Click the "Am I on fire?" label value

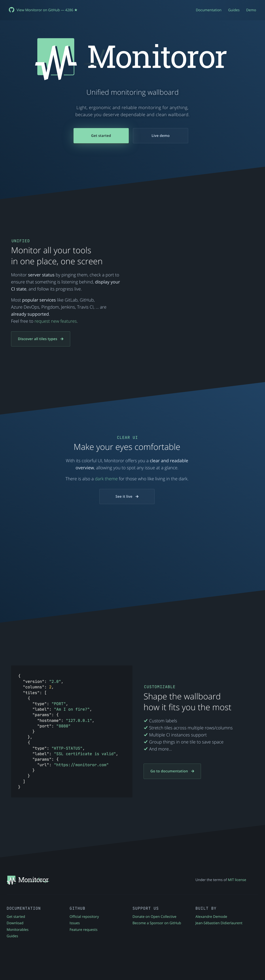[x=72, y=709]
